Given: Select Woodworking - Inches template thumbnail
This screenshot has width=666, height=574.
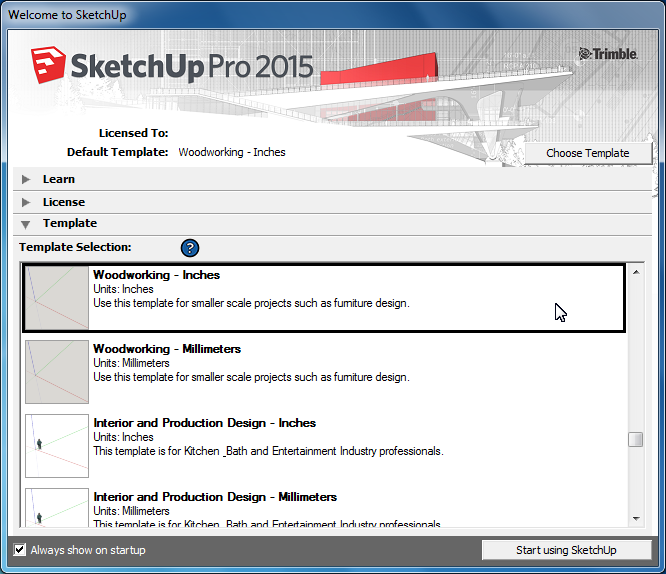Looking at the screenshot, I should pos(57,298).
